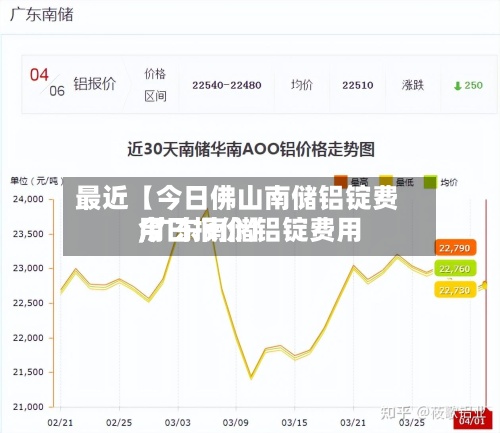The width and height of the screenshot is (500, 433).
Task: Toggle the 最低 legend swatch
Action: [x=386, y=182]
